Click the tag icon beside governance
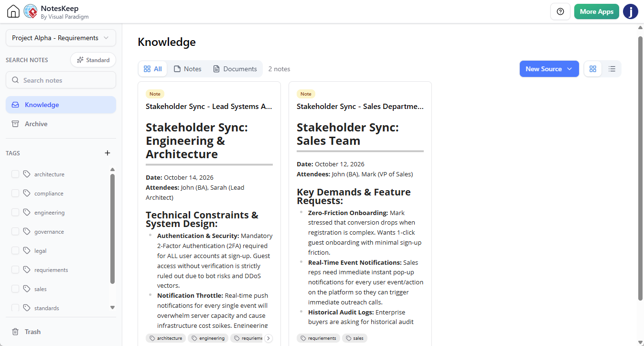 click(27, 232)
